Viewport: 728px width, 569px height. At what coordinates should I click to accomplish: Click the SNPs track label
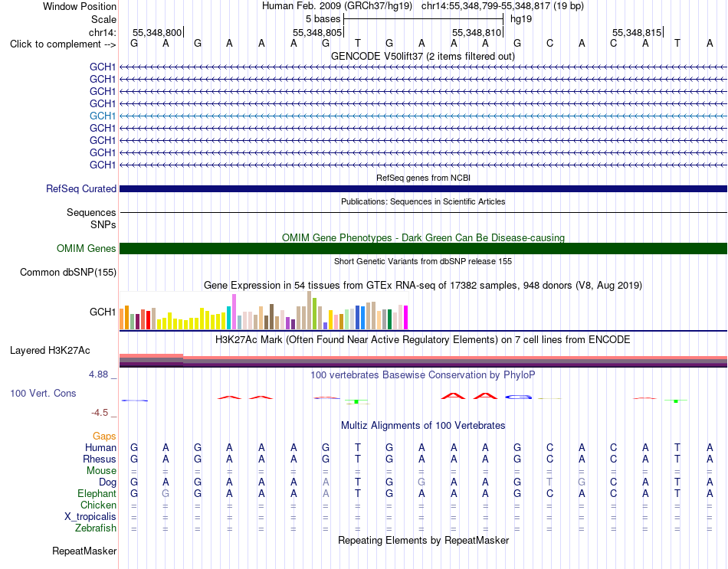[103, 224]
